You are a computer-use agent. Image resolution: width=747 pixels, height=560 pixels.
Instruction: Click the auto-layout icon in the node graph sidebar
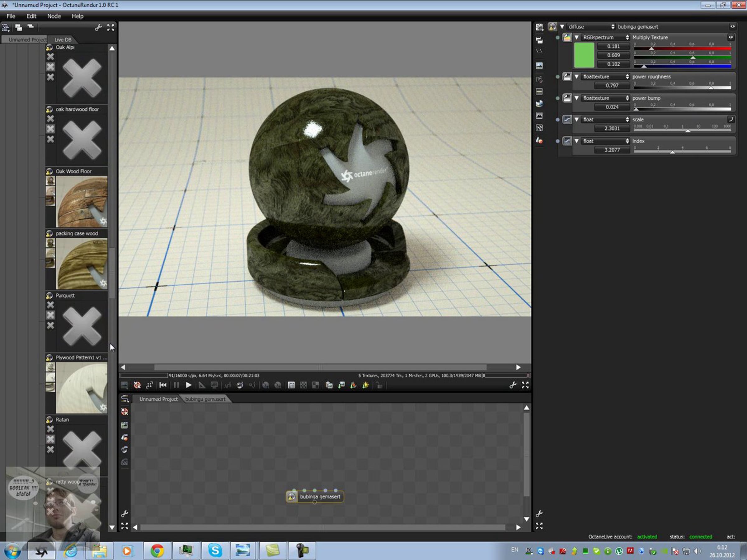(x=125, y=399)
